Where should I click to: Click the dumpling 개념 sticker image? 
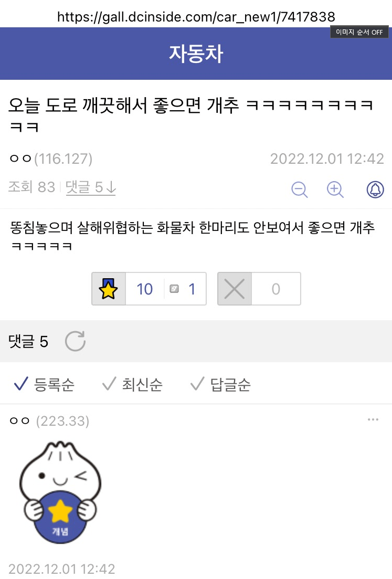[x=60, y=492]
